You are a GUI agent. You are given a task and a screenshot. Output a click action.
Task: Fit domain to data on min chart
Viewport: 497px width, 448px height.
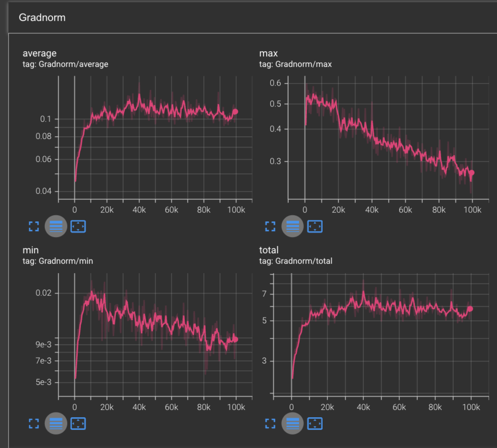(x=78, y=423)
